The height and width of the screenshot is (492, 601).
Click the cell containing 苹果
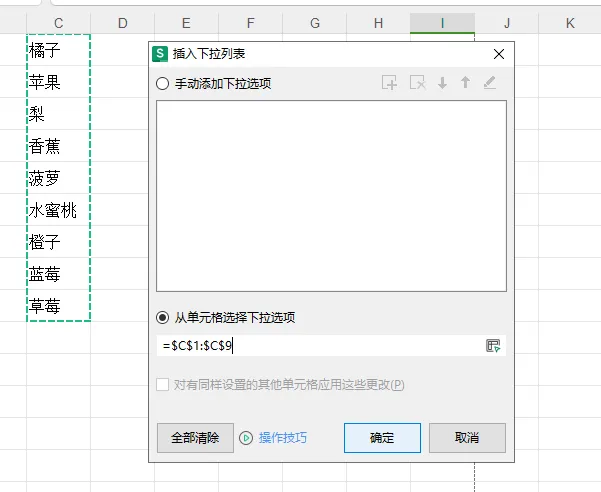coord(58,82)
